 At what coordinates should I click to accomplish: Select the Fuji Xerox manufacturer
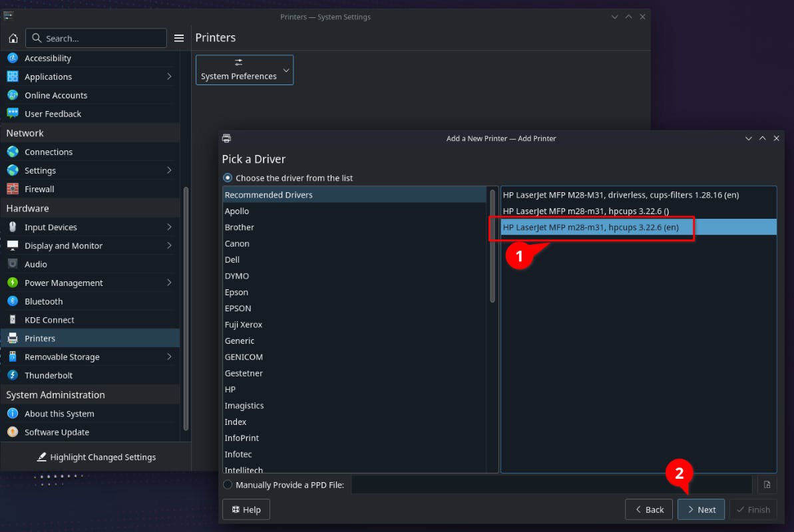coord(355,325)
